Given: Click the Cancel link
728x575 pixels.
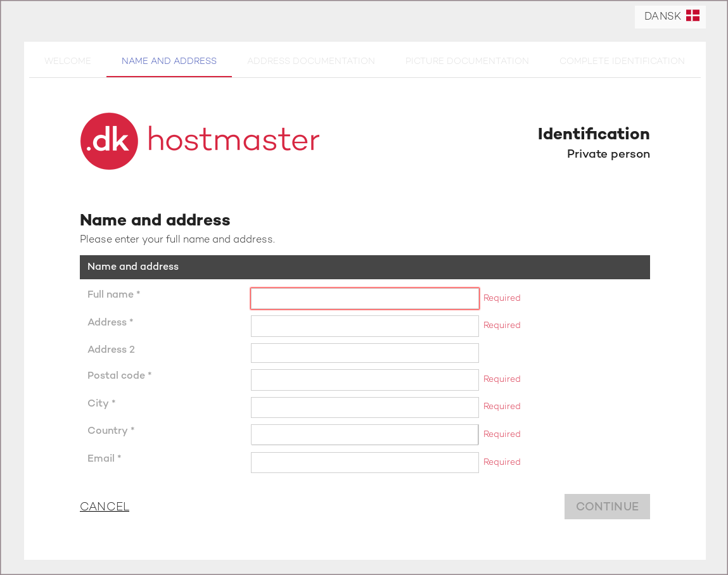Looking at the screenshot, I should click(105, 507).
